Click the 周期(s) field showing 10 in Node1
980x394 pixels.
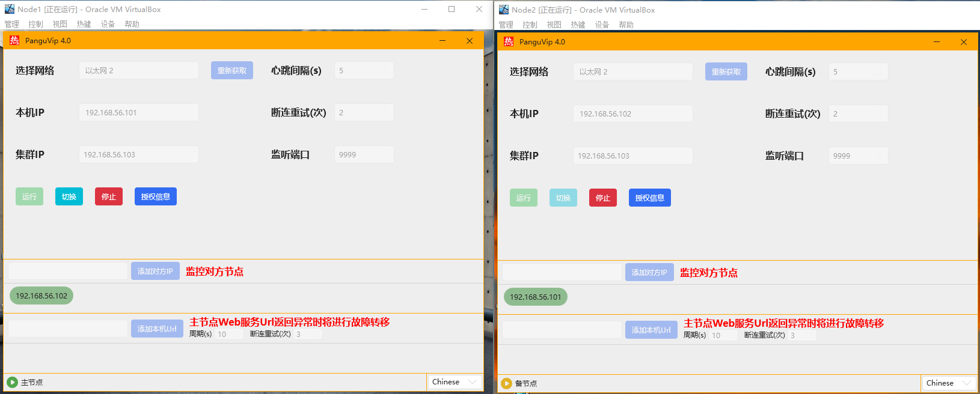[x=229, y=334]
